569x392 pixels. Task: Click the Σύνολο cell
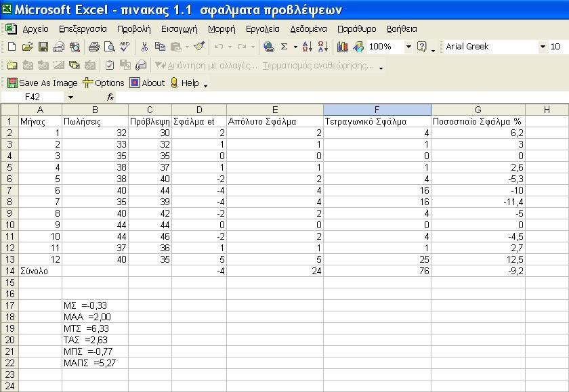[x=40, y=271]
